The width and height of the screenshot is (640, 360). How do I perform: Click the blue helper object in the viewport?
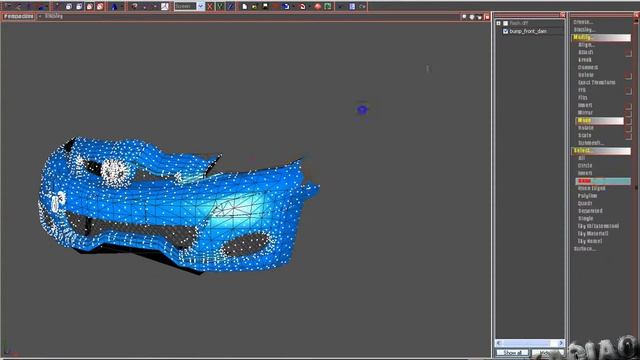pos(362,109)
